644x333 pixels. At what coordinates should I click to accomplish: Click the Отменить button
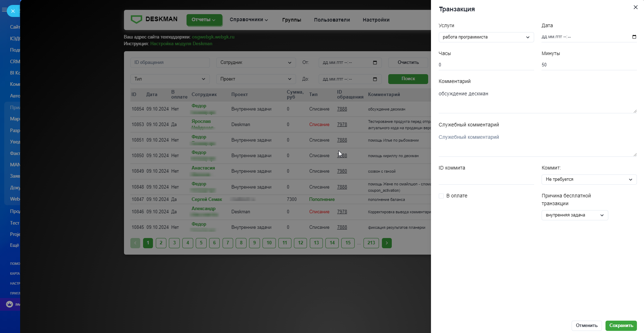[587, 326]
